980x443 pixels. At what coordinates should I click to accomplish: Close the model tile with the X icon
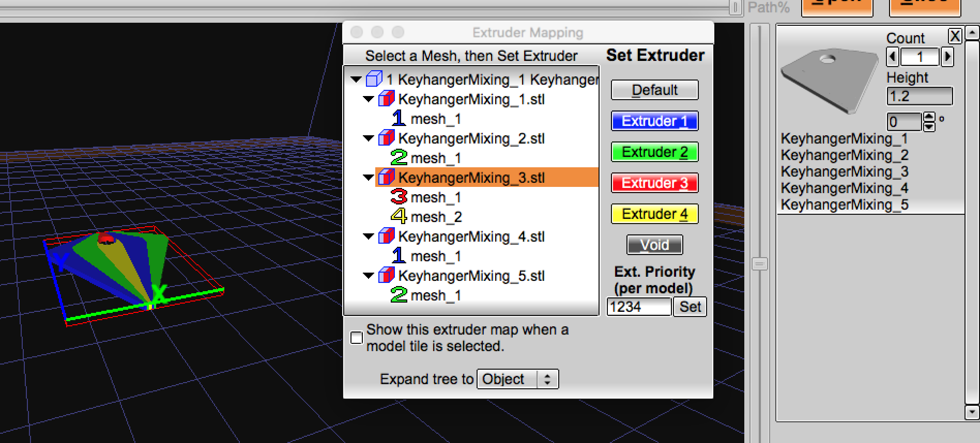955,36
